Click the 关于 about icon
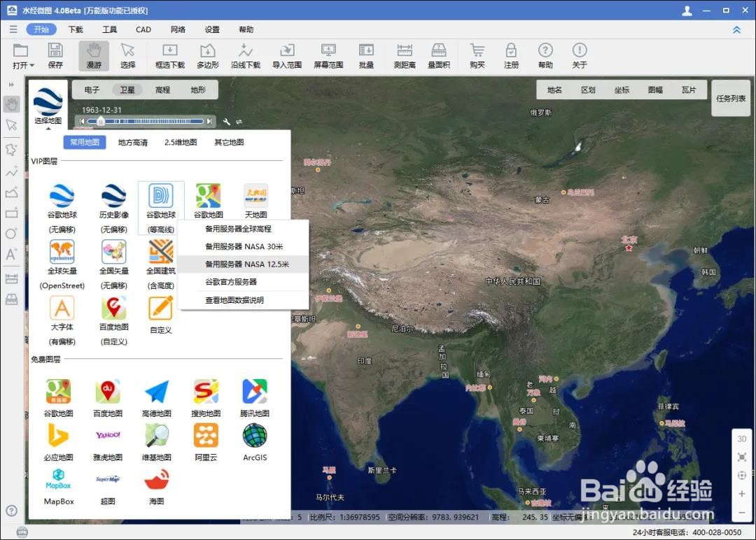 580,50
